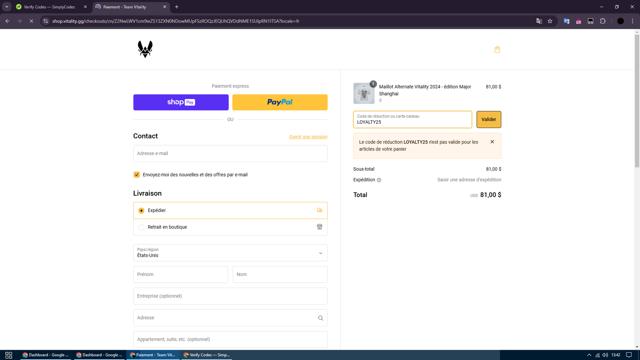The width and height of the screenshot is (640, 360).
Task: Click the blue translate extension icon
Action: coord(567,21)
